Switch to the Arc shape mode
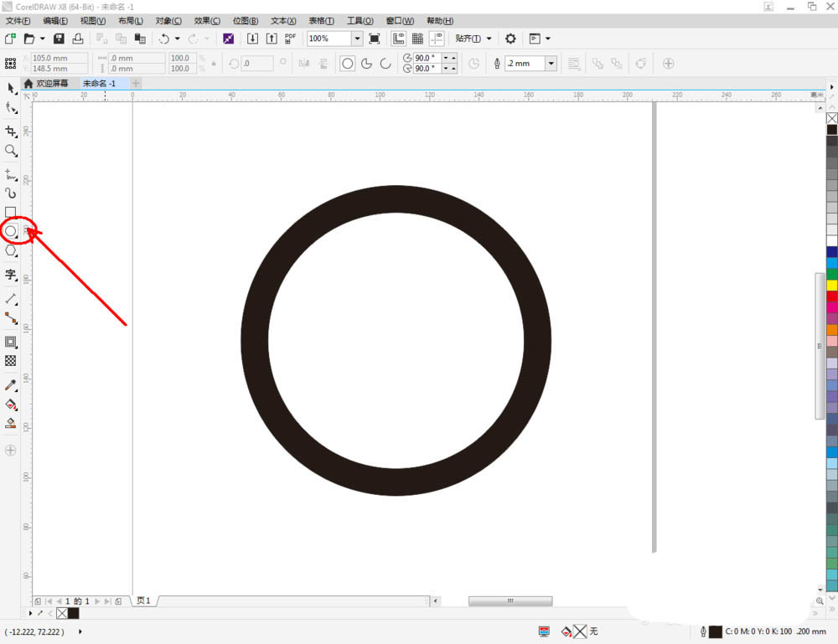The height and width of the screenshot is (644, 838). pyautogui.click(x=385, y=64)
